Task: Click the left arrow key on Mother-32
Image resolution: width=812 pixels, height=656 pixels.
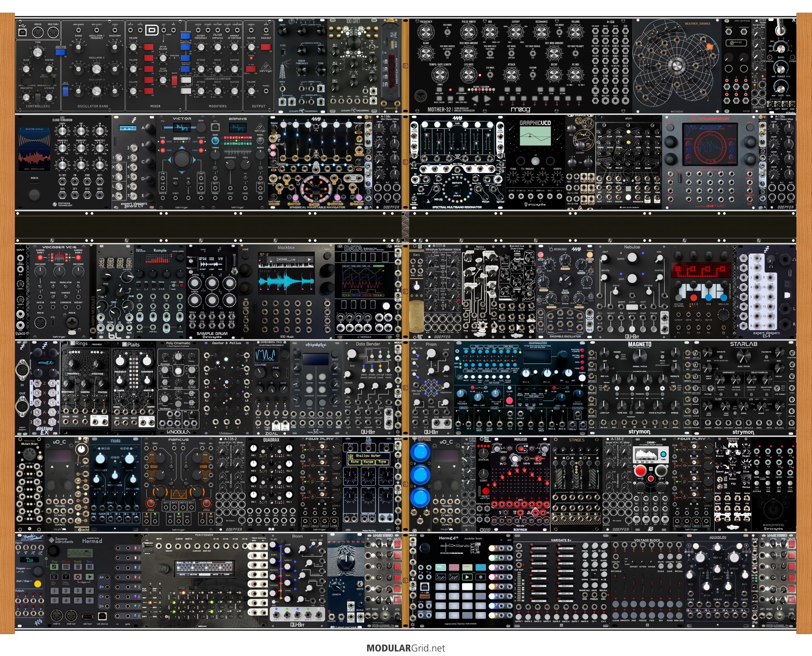Action: click(475, 99)
